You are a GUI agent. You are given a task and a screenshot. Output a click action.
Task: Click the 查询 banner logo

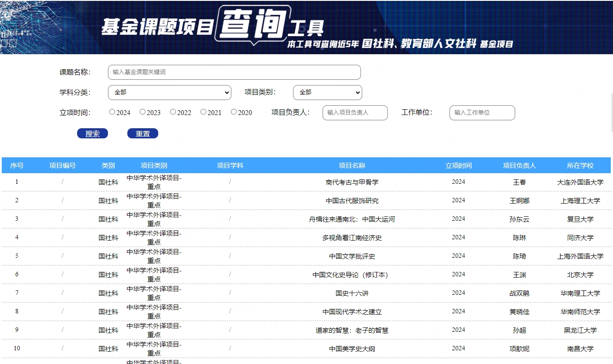(253, 24)
